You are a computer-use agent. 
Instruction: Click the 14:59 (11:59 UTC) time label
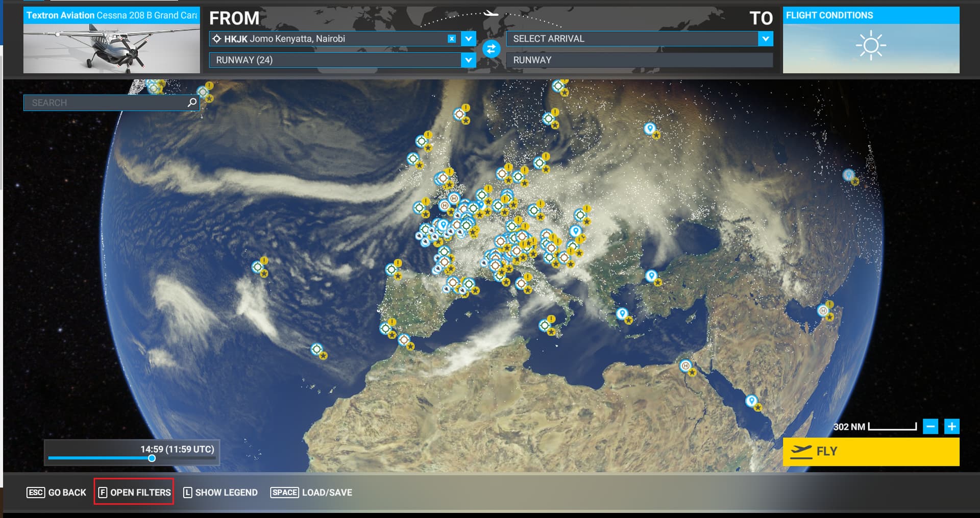click(177, 449)
